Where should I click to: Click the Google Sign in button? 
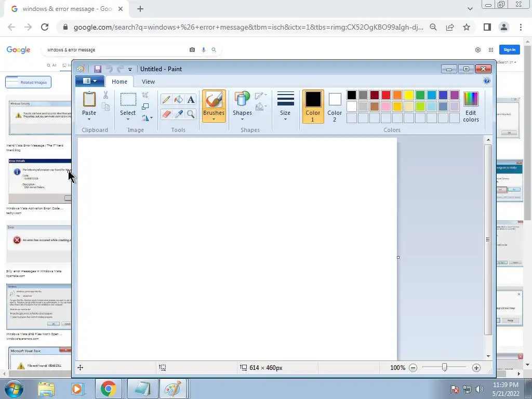click(509, 49)
